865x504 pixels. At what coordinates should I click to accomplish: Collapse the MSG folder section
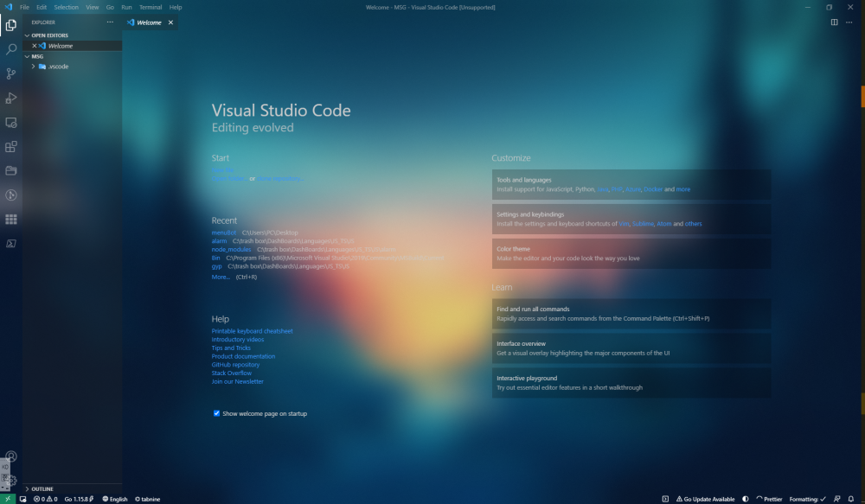coord(27,56)
